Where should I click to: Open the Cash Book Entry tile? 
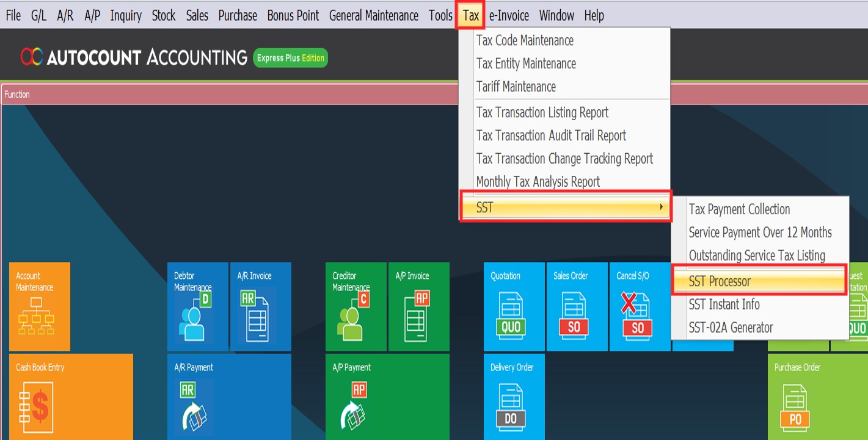(71, 396)
